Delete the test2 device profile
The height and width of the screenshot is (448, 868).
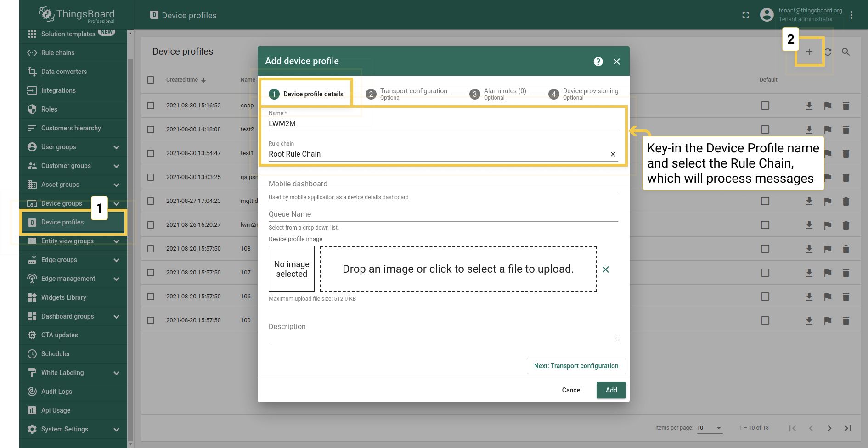pos(845,130)
